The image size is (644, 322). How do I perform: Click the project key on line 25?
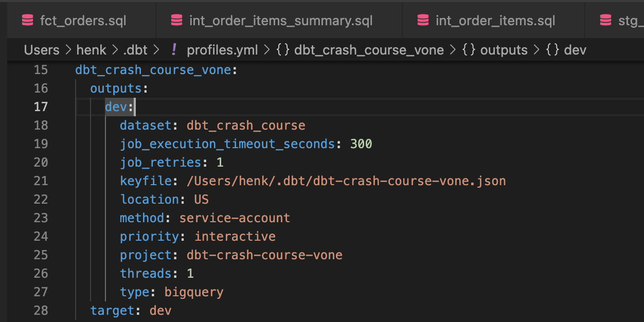coord(146,255)
